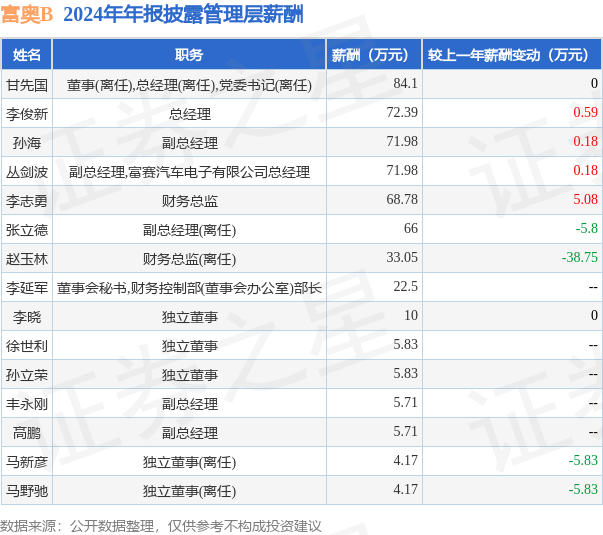Select the name cell '高鹏'

(x=27, y=433)
